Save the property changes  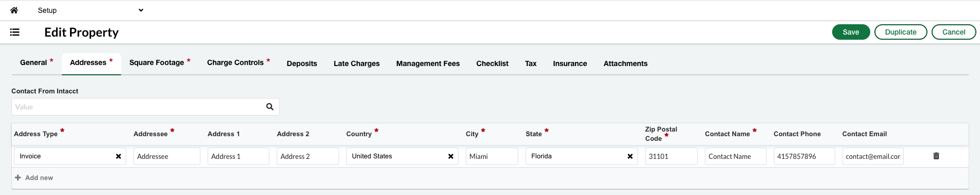pos(851,32)
